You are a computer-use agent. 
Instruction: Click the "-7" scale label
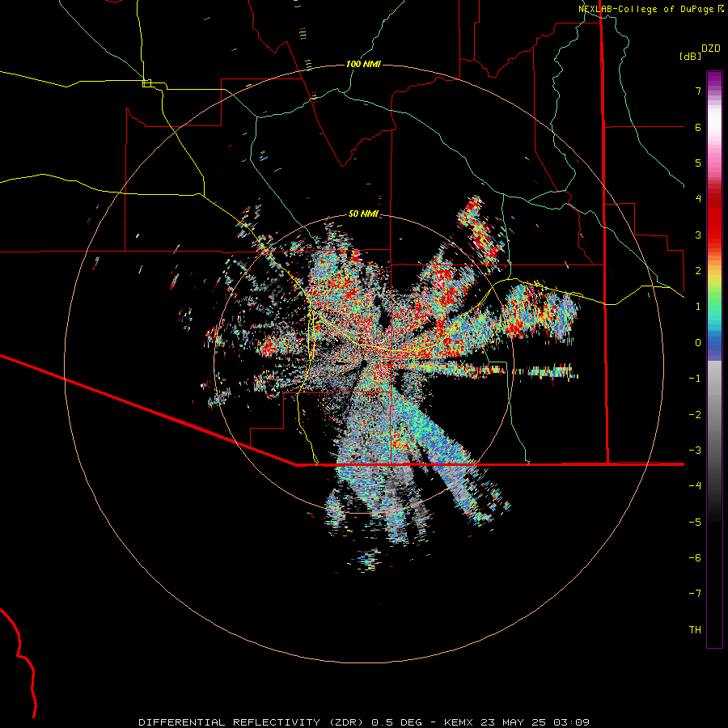click(x=695, y=594)
